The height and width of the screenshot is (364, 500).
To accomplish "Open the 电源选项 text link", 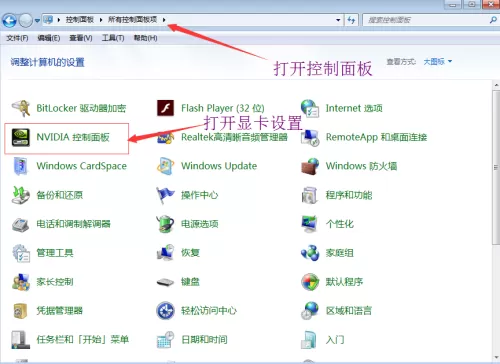I will (200, 224).
